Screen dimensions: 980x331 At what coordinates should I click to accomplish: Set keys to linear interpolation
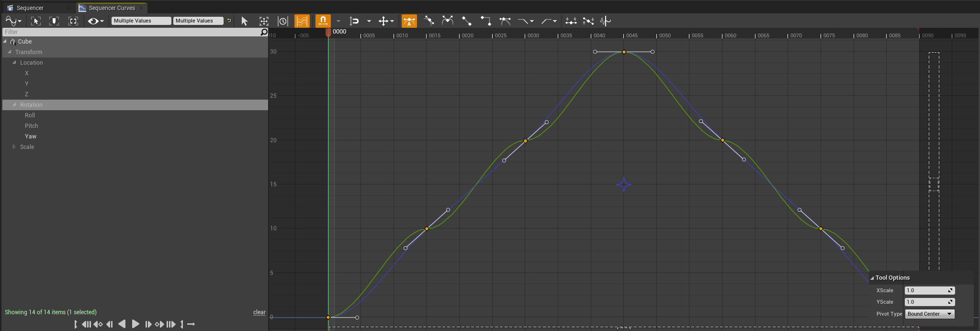pyautogui.click(x=466, y=21)
